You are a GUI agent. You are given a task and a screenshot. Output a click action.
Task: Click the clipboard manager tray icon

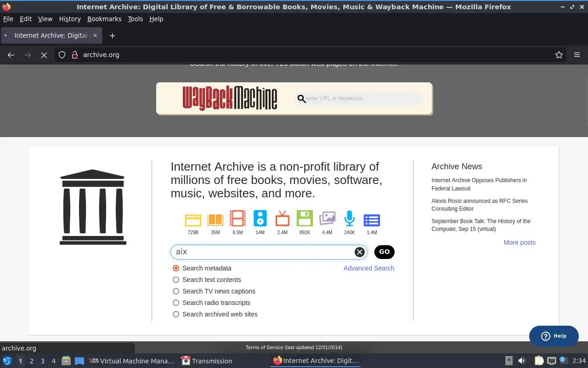[539, 361]
